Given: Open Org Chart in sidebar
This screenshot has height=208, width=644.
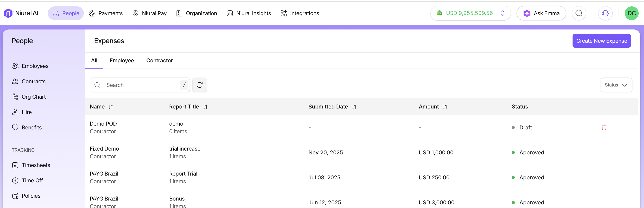Looking at the screenshot, I should [34, 97].
